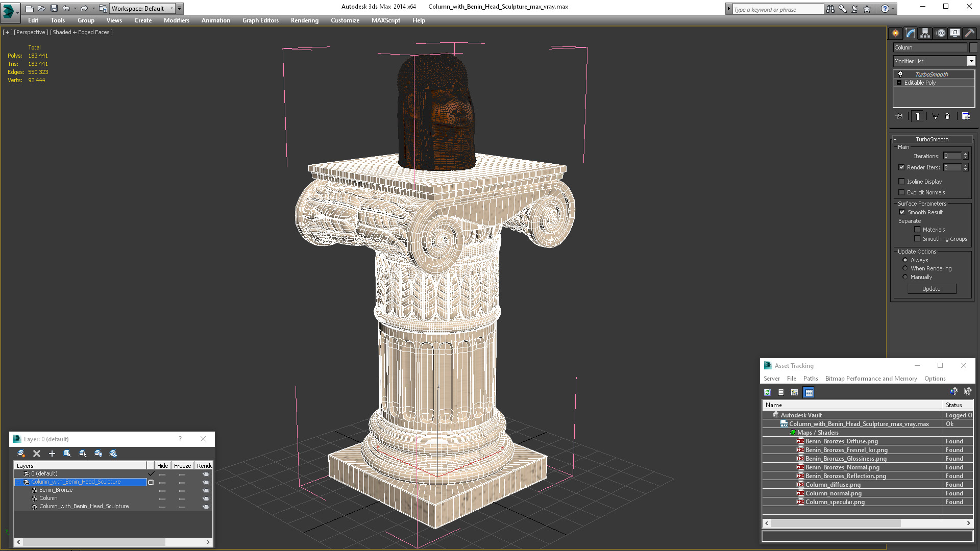Click the Open File folder icon
980x551 pixels.
41,8
